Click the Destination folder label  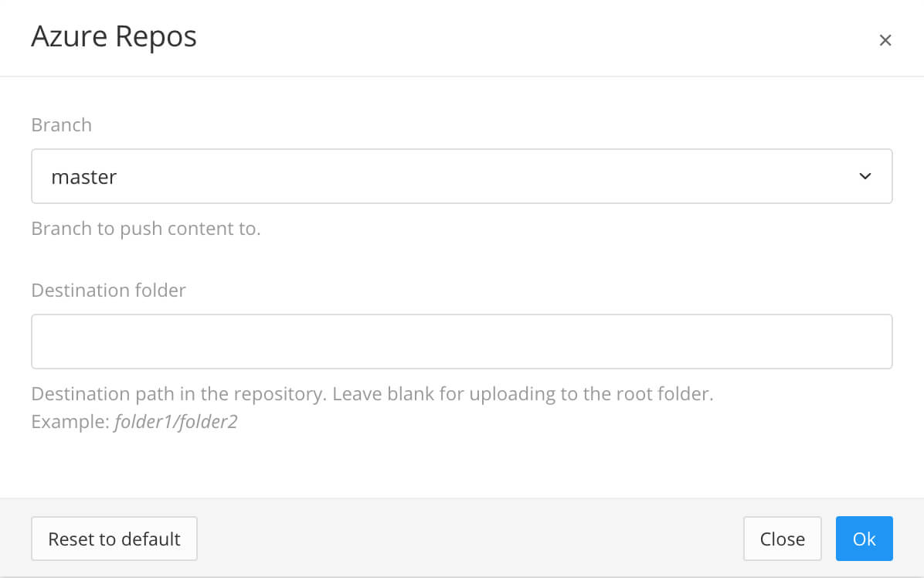click(108, 290)
